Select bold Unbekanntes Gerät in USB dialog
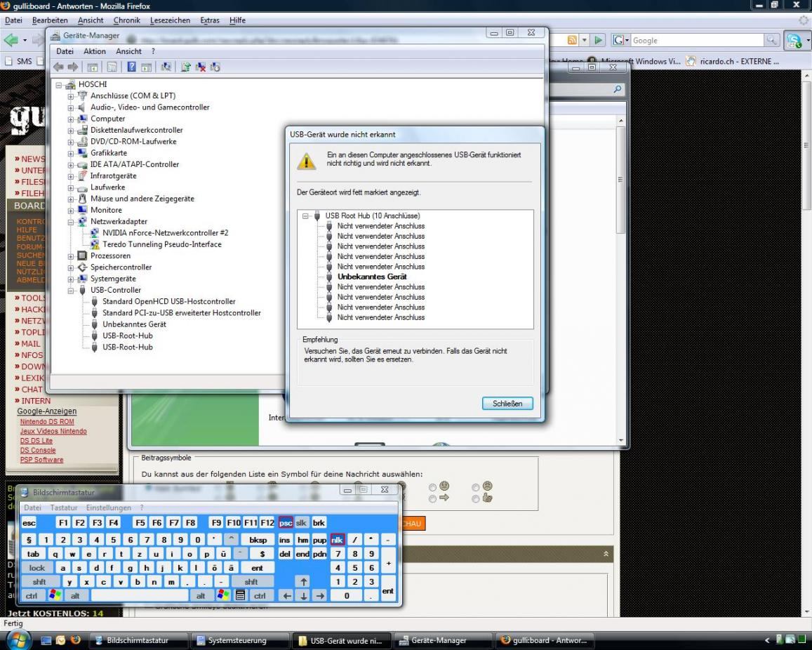 tap(372, 277)
